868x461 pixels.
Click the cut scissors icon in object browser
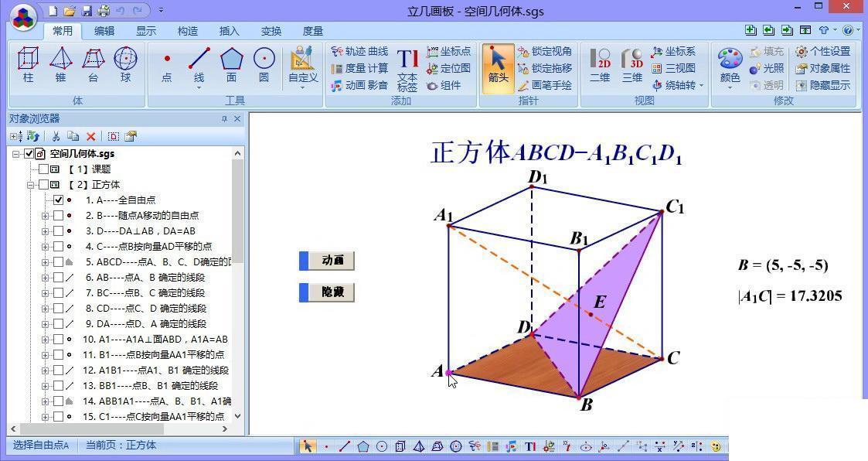[x=56, y=136]
